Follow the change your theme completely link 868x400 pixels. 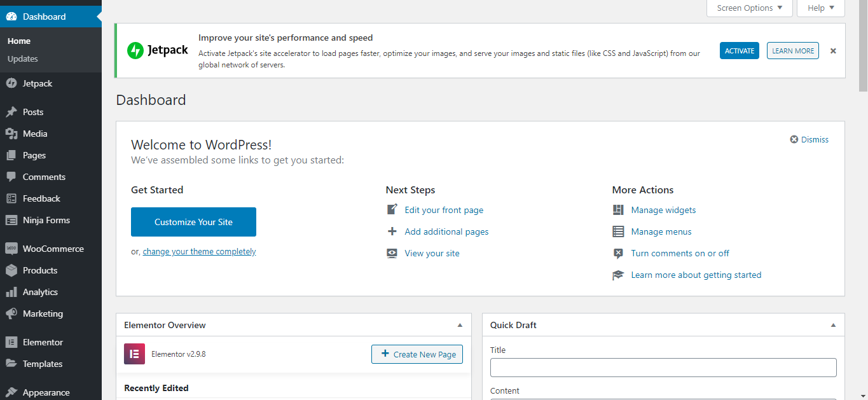pyautogui.click(x=199, y=251)
